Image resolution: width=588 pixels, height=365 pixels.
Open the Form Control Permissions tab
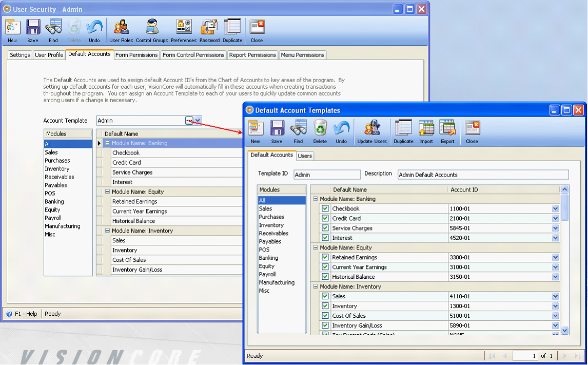point(193,55)
